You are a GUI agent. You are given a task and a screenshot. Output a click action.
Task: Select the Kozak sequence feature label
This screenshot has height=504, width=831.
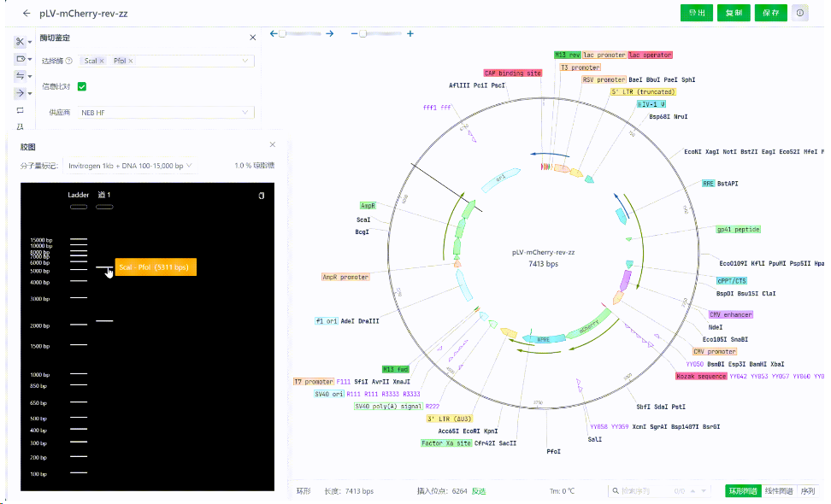701,377
